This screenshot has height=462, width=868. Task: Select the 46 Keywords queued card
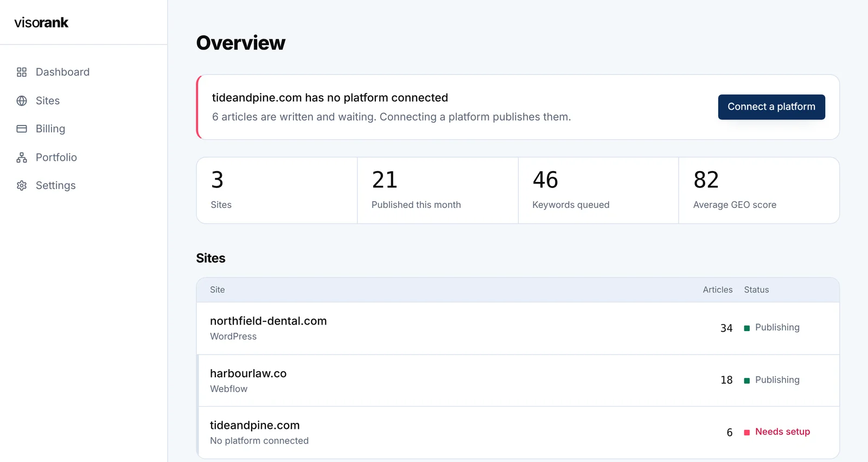(x=598, y=191)
